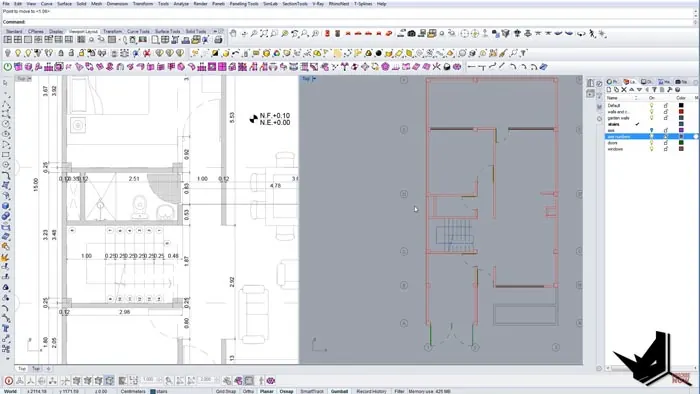The width and height of the screenshot is (700, 394).
Task: Switch to the Layers panel tab
Action: click(629, 82)
